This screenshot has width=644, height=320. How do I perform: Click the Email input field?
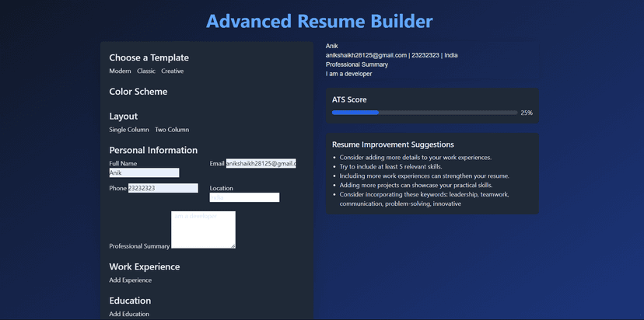[x=261, y=164]
